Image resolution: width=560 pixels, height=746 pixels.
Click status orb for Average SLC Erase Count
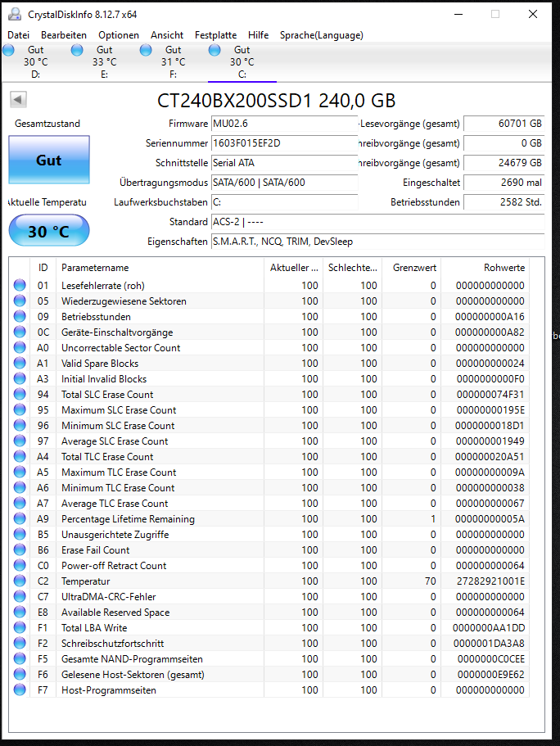20,441
